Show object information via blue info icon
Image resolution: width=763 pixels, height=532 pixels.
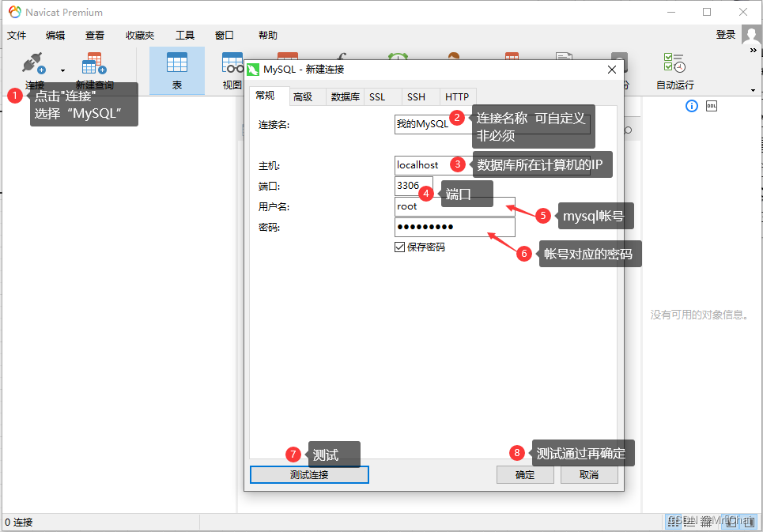[x=692, y=106]
